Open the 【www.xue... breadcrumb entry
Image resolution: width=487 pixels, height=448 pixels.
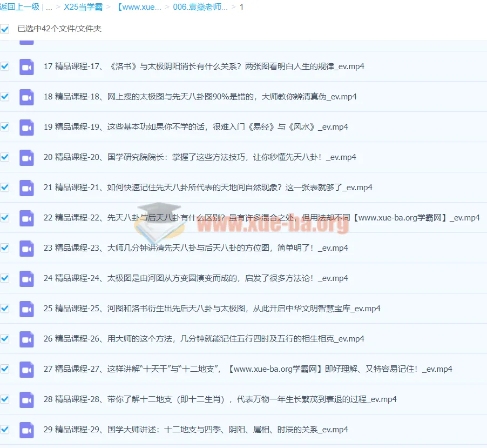pyautogui.click(x=139, y=7)
